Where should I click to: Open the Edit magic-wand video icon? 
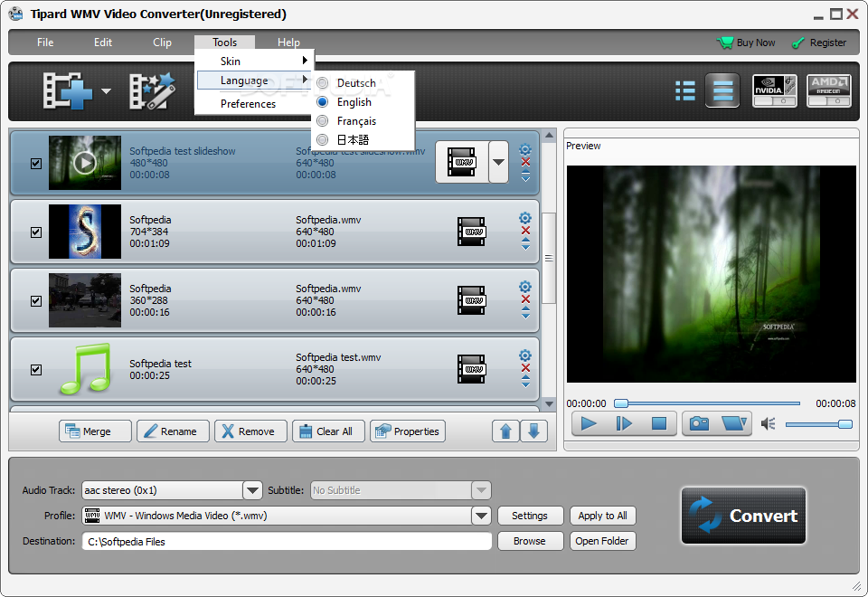pos(152,90)
